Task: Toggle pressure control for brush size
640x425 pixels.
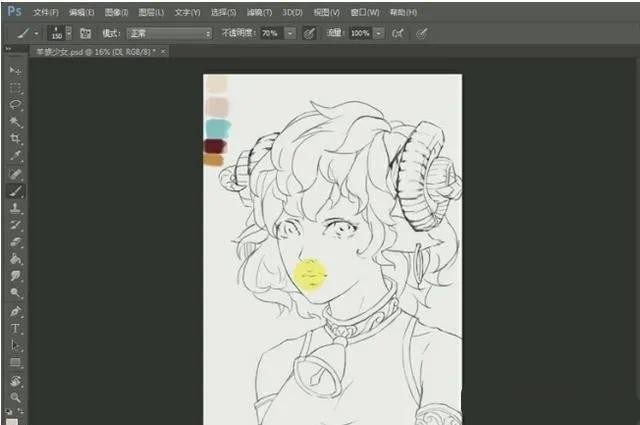Action: pyautogui.click(x=422, y=33)
